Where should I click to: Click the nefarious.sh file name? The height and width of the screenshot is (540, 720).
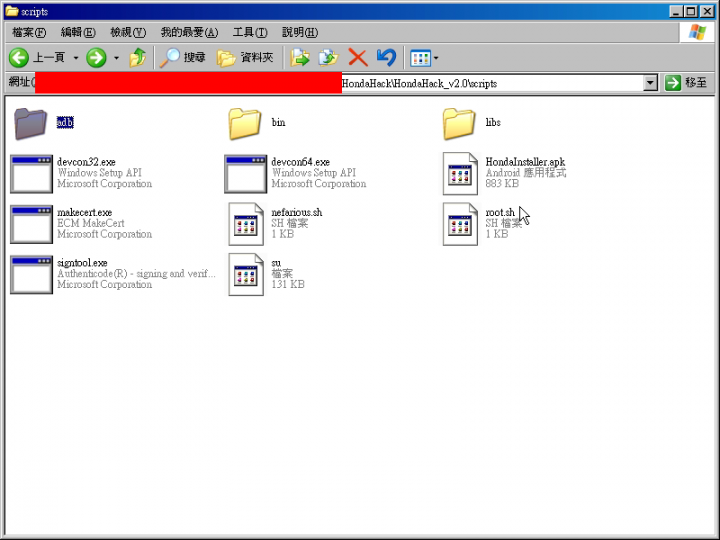pyautogui.click(x=297, y=212)
